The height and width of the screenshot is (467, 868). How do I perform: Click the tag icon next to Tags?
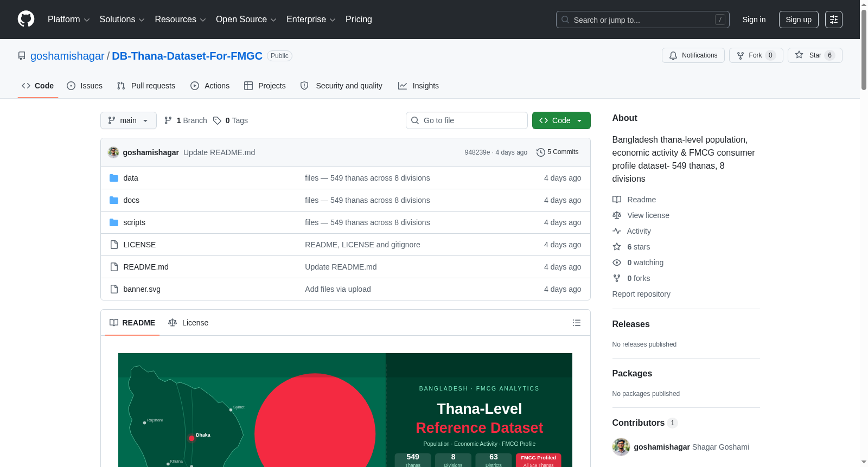217,120
